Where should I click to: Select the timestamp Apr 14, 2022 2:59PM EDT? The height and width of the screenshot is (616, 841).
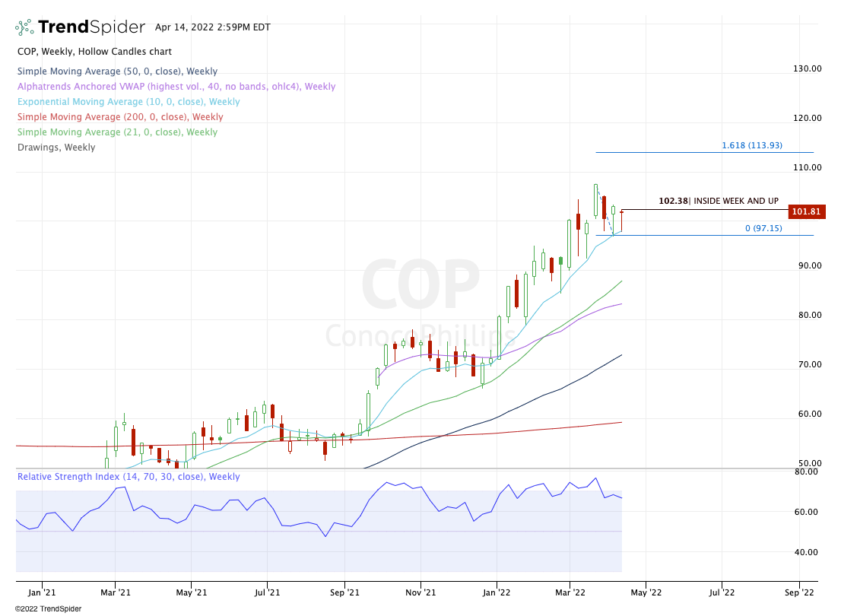coord(212,27)
